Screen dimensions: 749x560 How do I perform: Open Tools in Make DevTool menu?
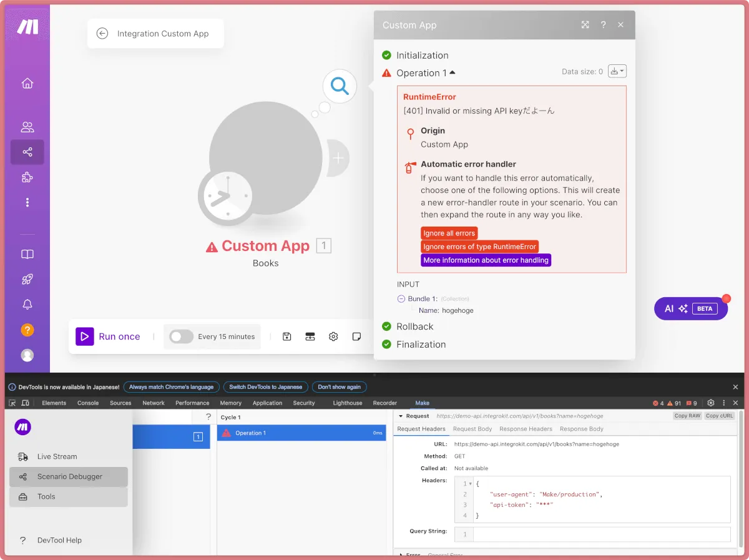click(69, 496)
